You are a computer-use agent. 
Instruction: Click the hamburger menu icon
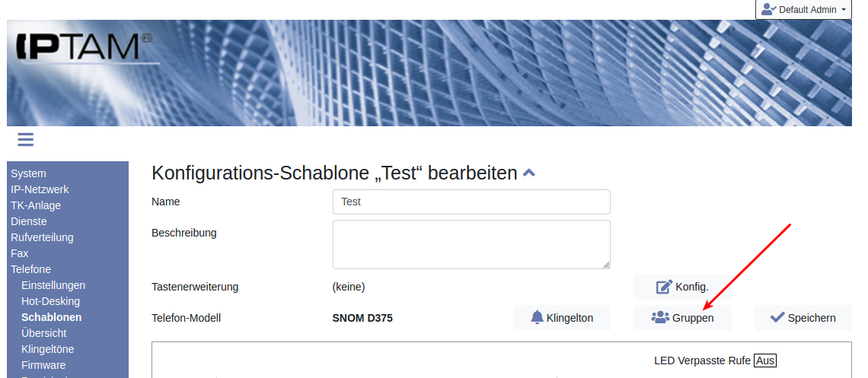click(26, 139)
